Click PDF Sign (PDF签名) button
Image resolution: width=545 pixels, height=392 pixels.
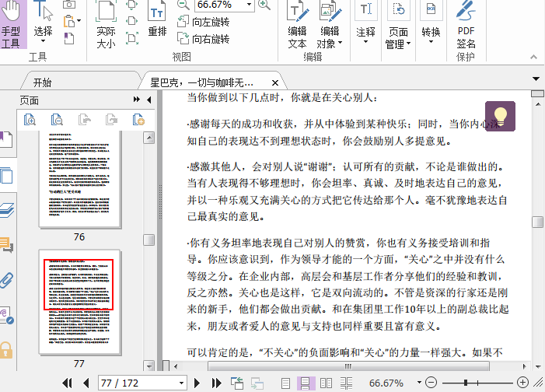click(x=466, y=24)
